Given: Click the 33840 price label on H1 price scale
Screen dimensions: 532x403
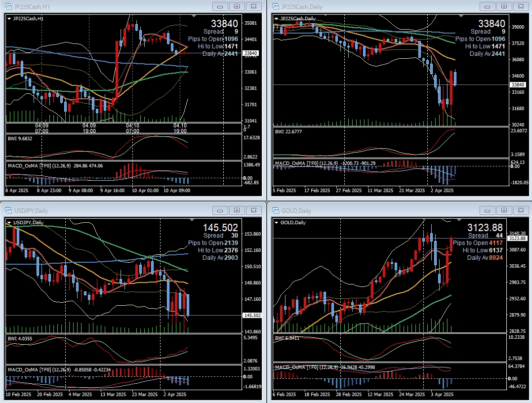Looking at the screenshot, I should (251, 53).
